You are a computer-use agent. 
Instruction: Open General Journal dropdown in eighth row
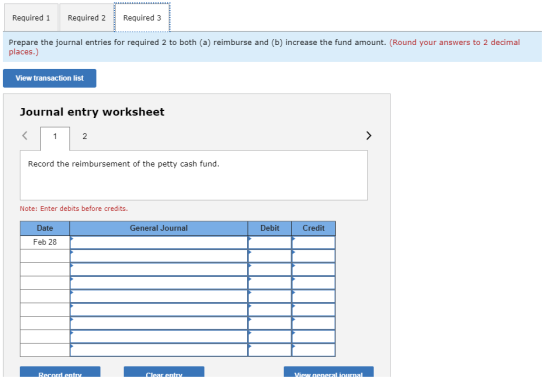(159, 337)
